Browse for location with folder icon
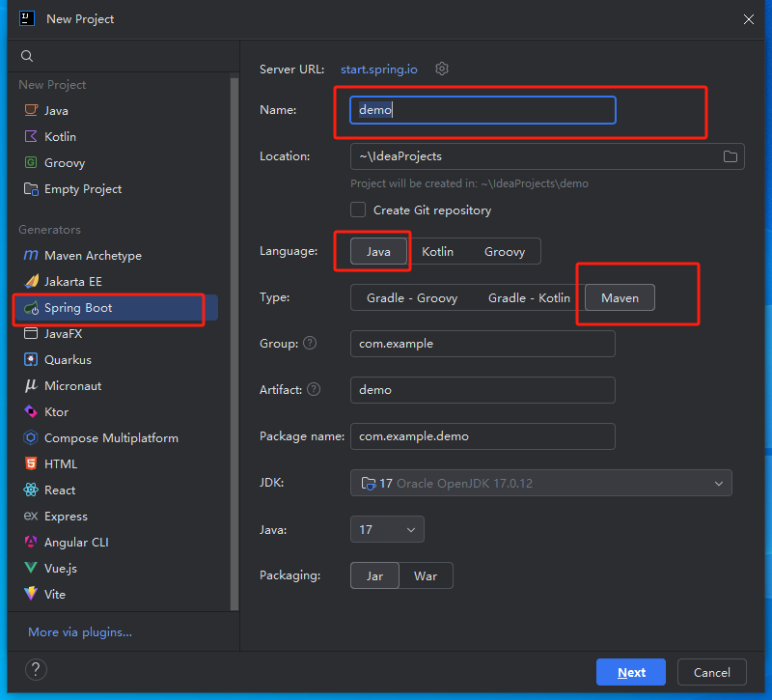Viewport: 772px width, 700px height. [x=731, y=156]
